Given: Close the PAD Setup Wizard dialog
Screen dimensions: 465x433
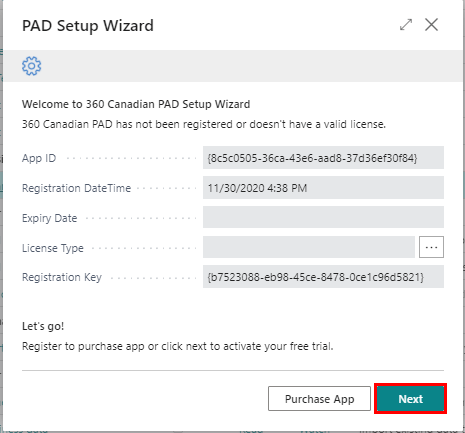Looking at the screenshot, I should 431,25.
